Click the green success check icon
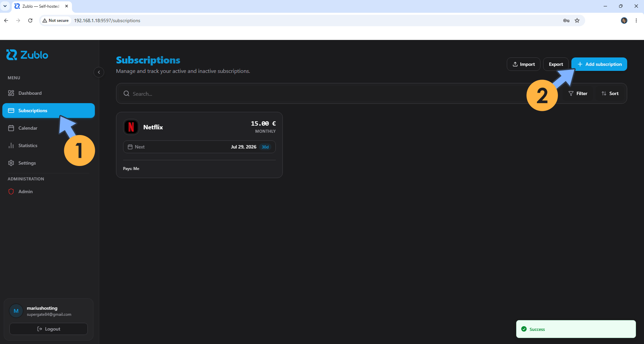The height and width of the screenshot is (344, 644). click(524, 329)
